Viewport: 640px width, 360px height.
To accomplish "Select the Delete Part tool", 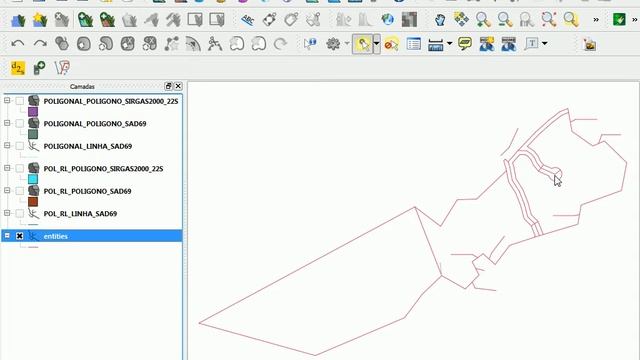I will (150, 44).
